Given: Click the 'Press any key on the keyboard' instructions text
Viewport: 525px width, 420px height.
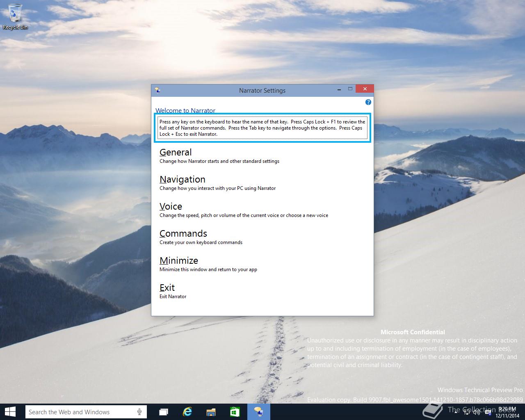Looking at the screenshot, I should point(262,128).
